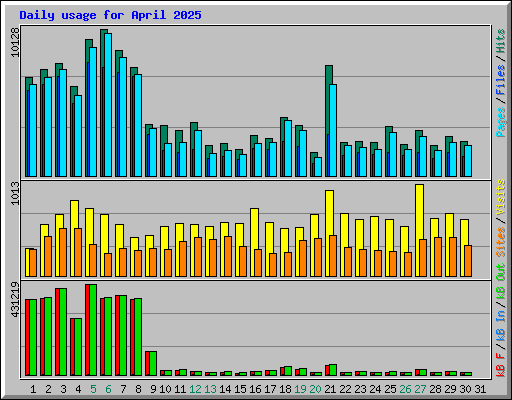
Task: Select day 7 on the x-axis
Action: [x=123, y=389]
